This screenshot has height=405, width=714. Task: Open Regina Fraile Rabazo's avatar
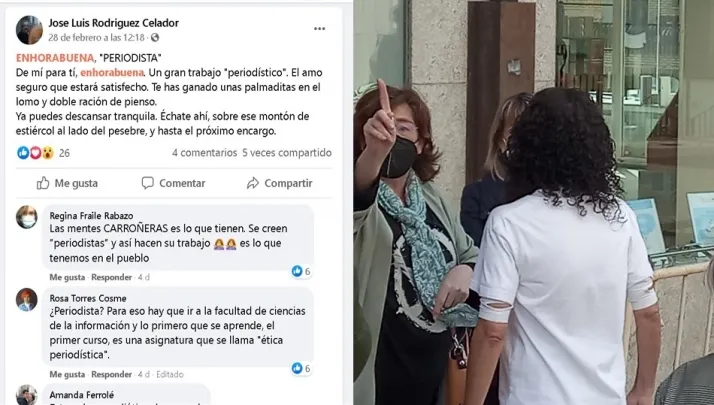27,217
